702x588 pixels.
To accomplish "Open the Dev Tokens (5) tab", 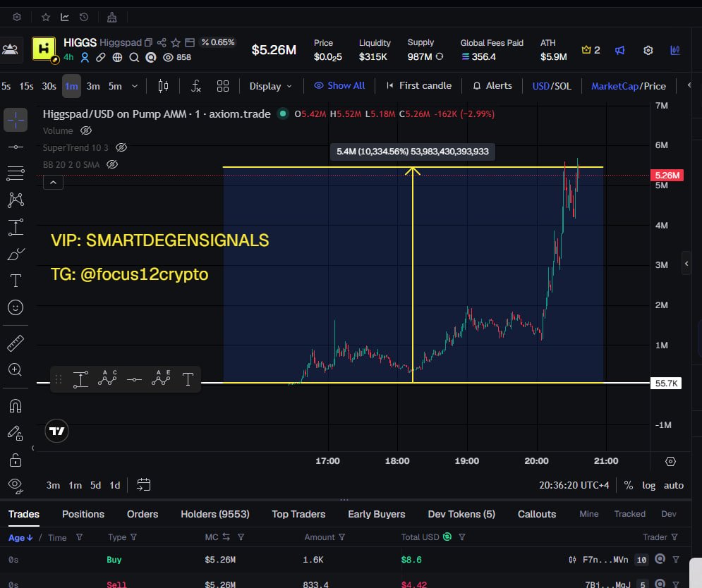I will [x=461, y=514].
